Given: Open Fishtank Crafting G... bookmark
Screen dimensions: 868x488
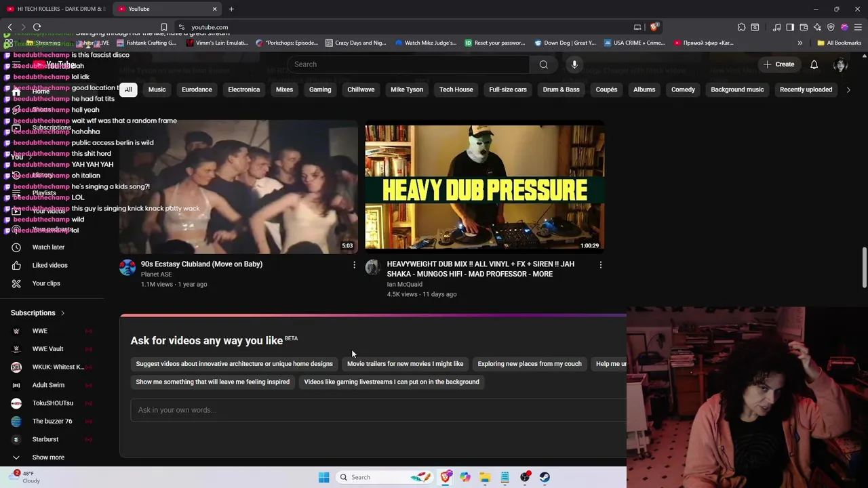Looking at the screenshot, I should click(146, 43).
